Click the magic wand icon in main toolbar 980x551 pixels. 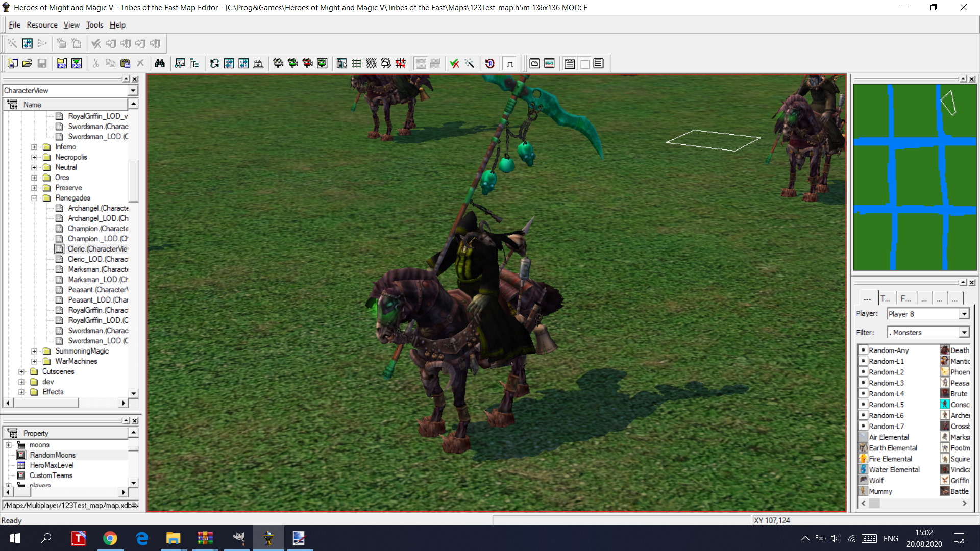point(469,63)
